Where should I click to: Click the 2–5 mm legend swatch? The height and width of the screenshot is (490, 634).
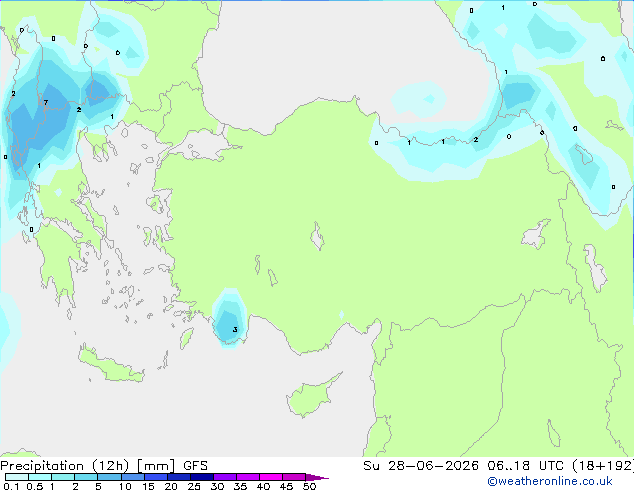tap(86, 477)
